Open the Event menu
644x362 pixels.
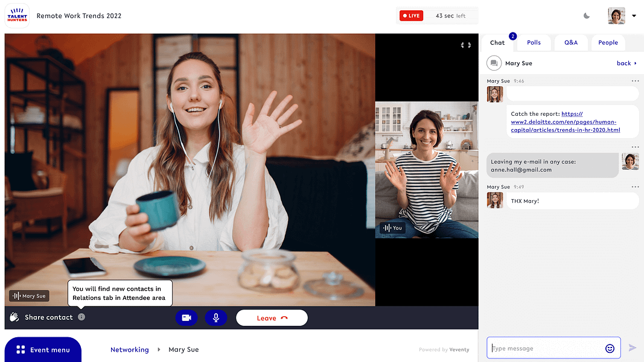point(43,350)
